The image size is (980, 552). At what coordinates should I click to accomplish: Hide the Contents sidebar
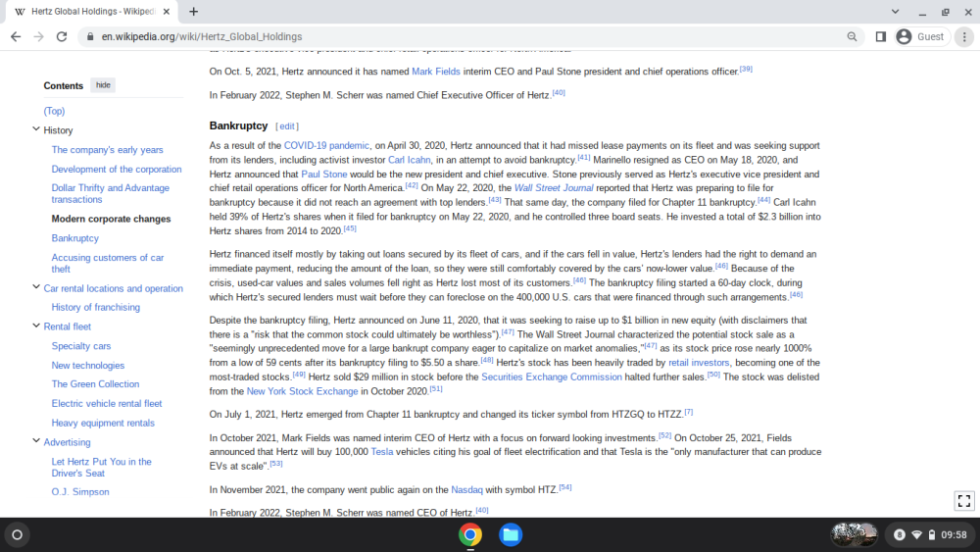pyautogui.click(x=103, y=85)
